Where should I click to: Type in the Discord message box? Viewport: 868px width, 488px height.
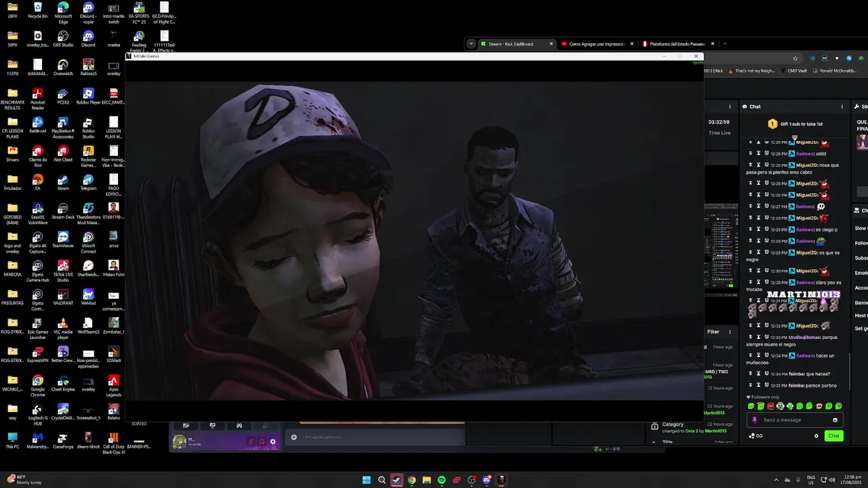pos(376,437)
